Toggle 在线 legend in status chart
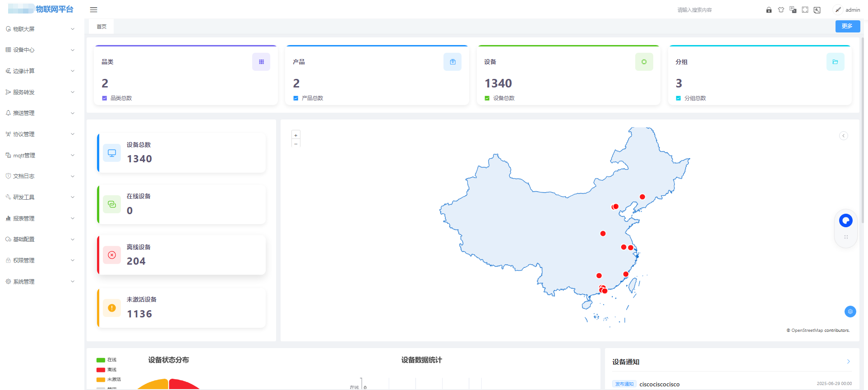Image resolution: width=868 pixels, height=390 pixels. pos(107,360)
